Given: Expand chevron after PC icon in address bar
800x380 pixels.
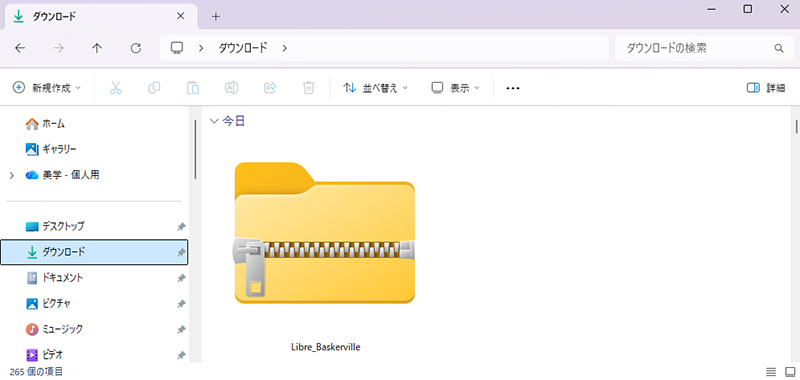Looking at the screenshot, I should pyautogui.click(x=201, y=48).
